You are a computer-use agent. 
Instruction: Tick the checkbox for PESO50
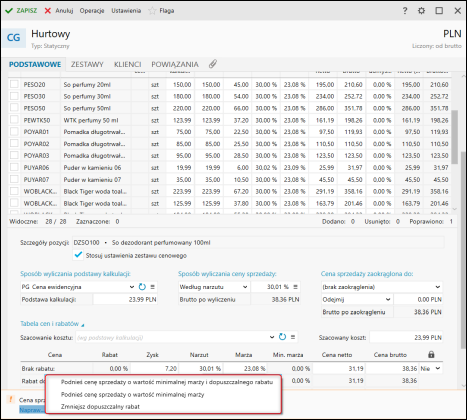pyautogui.click(x=14, y=108)
